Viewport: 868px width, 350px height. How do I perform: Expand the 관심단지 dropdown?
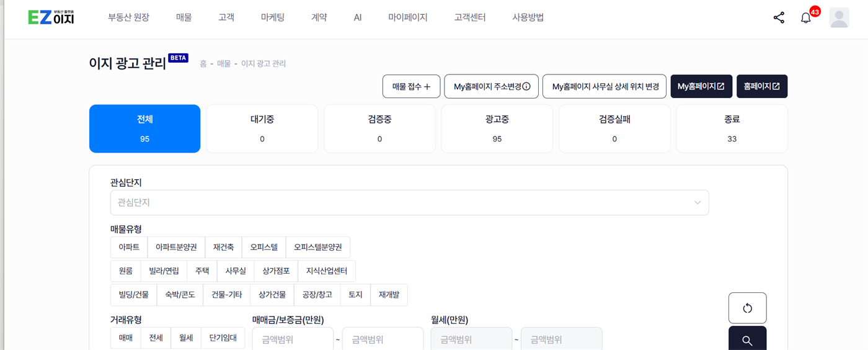409,202
